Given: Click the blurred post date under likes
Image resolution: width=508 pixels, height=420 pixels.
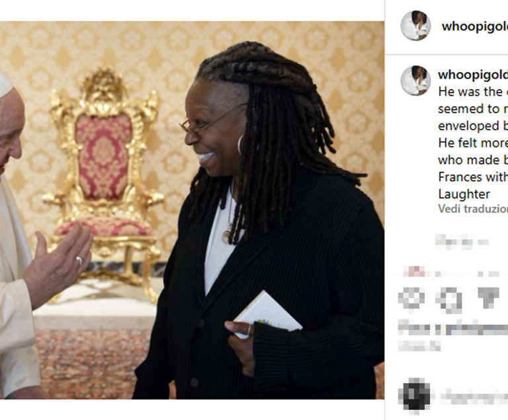Looking at the screenshot, I should [x=419, y=346].
